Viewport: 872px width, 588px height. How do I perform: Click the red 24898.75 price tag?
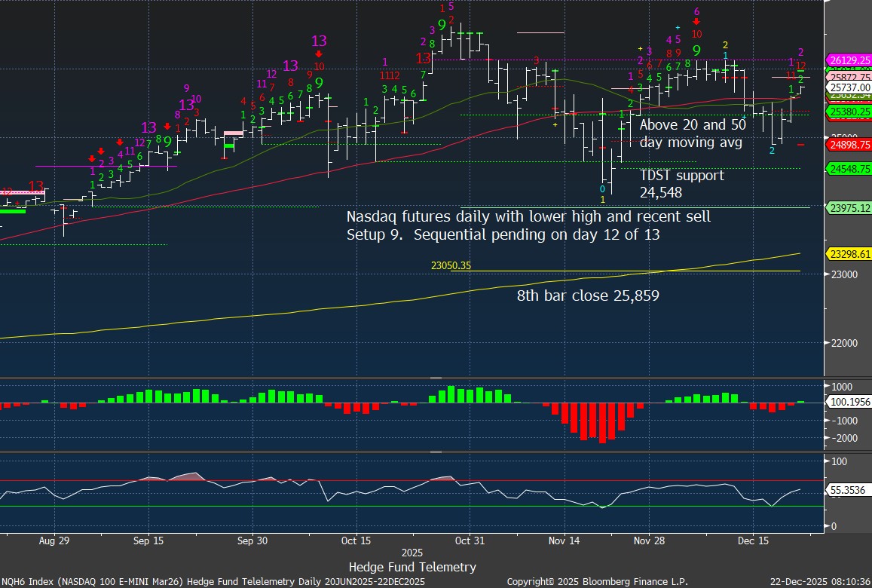(849, 144)
